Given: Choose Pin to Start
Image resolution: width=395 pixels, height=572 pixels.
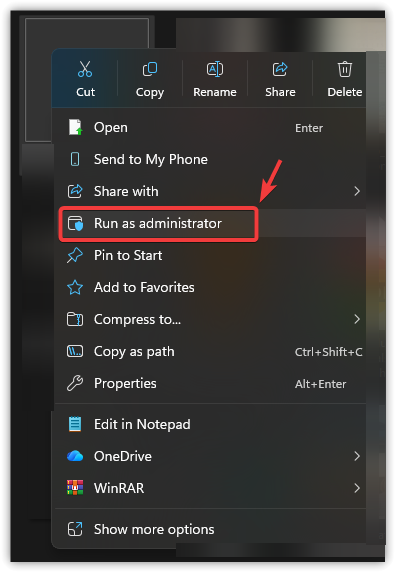Looking at the screenshot, I should coord(210,255).
